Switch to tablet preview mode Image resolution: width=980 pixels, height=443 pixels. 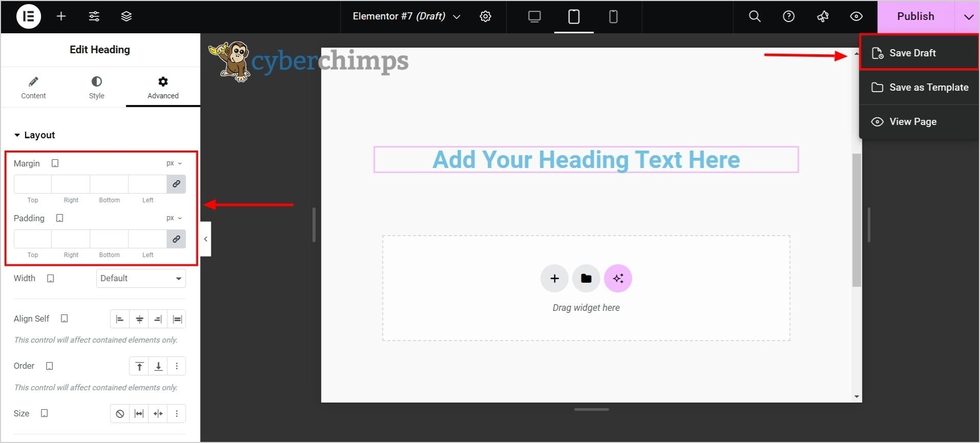click(574, 16)
